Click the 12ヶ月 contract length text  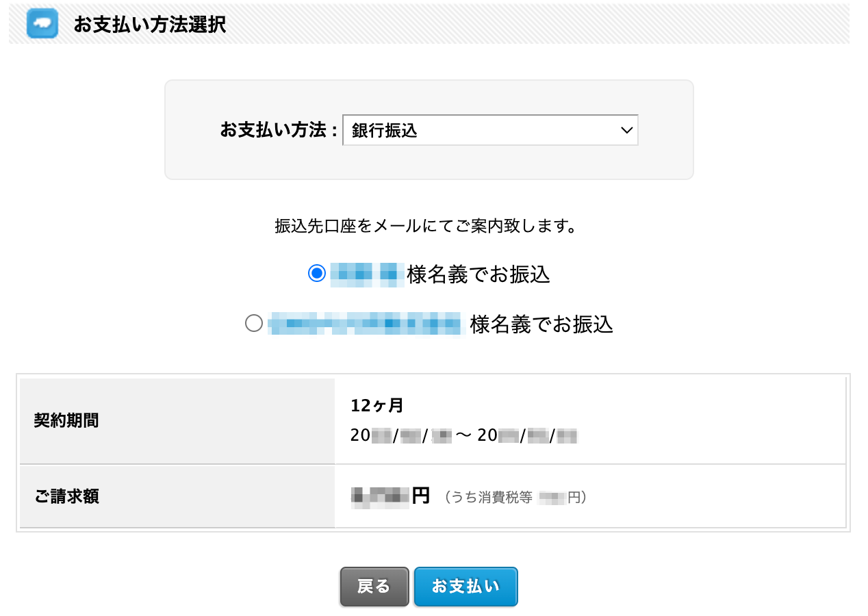(376, 406)
